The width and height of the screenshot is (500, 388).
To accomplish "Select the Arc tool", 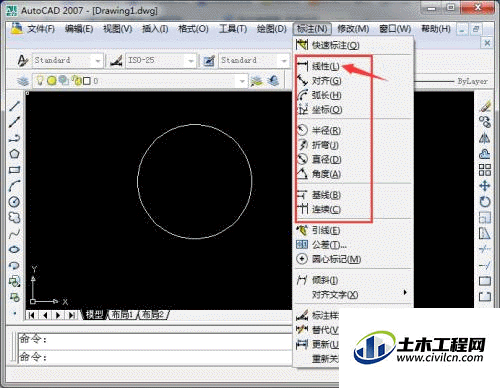I will tap(14, 186).
